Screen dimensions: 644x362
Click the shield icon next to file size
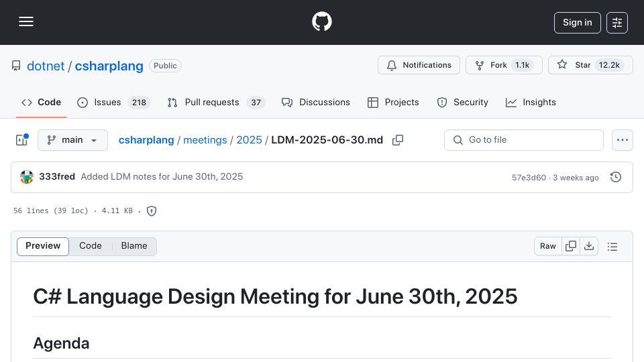[152, 211]
